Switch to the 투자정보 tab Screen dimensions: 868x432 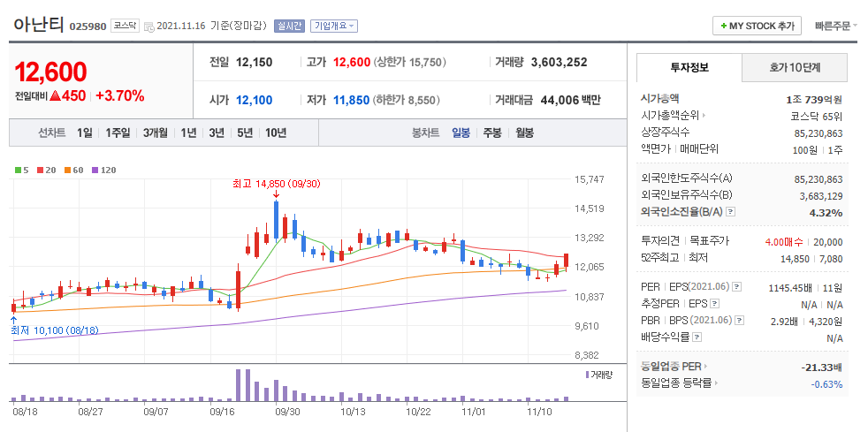[x=689, y=67]
